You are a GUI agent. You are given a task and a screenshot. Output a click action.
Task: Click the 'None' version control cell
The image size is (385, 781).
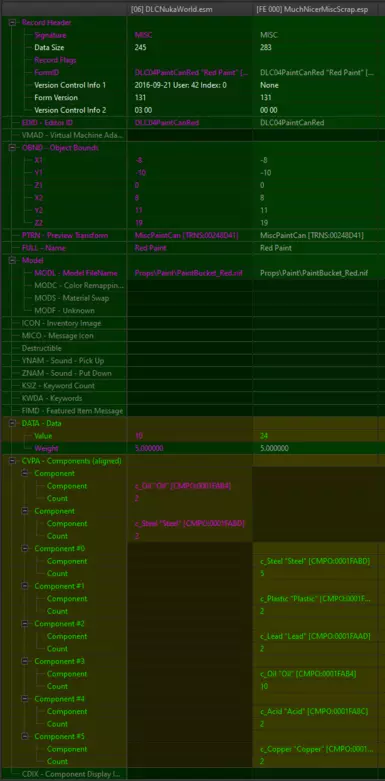[269, 85]
